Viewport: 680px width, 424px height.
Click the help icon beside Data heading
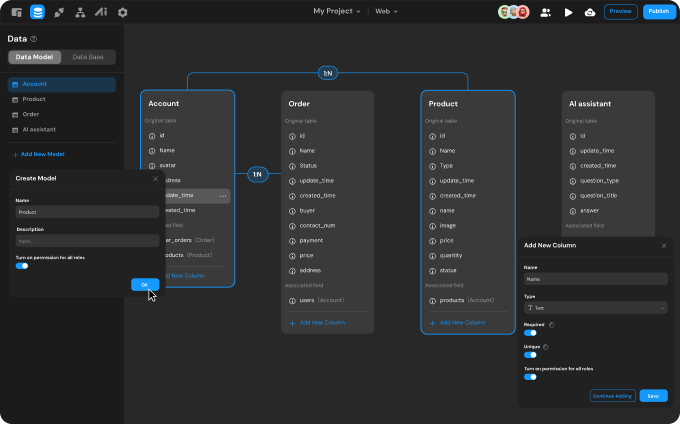[34, 39]
